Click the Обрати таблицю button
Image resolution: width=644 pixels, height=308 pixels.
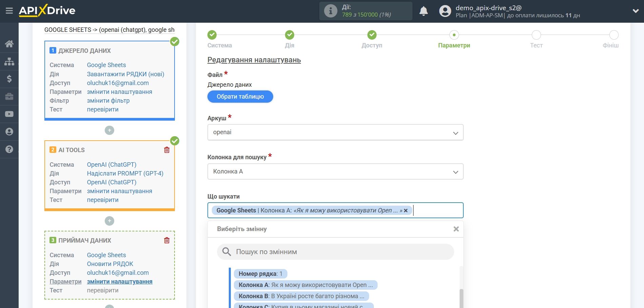click(x=240, y=97)
